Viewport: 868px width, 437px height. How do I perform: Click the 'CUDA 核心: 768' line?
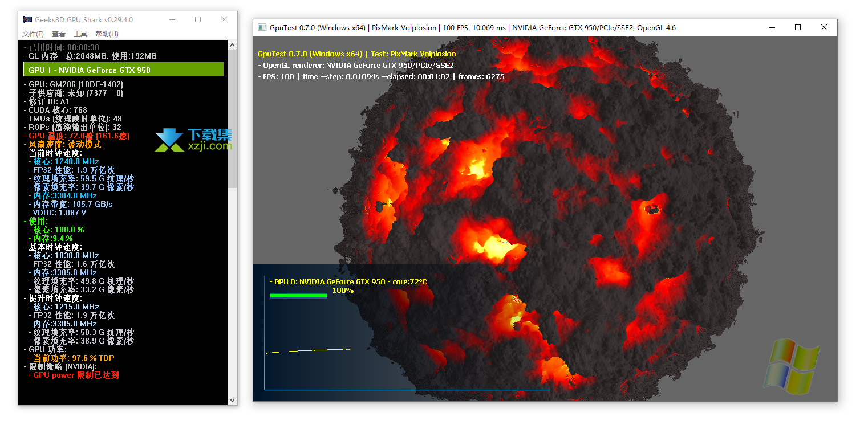(x=55, y=110)
